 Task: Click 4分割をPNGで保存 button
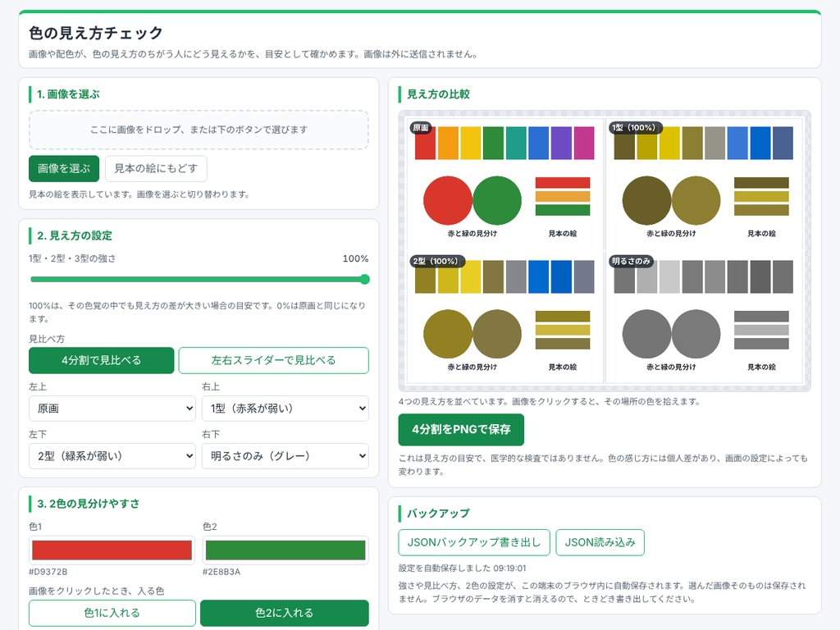tap(461, 430)
